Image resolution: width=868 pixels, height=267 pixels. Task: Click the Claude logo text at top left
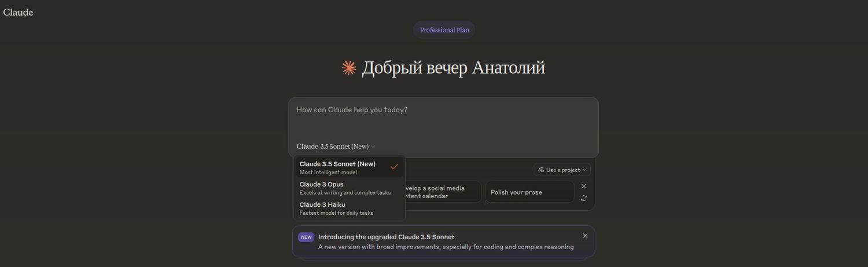point(18,12)
